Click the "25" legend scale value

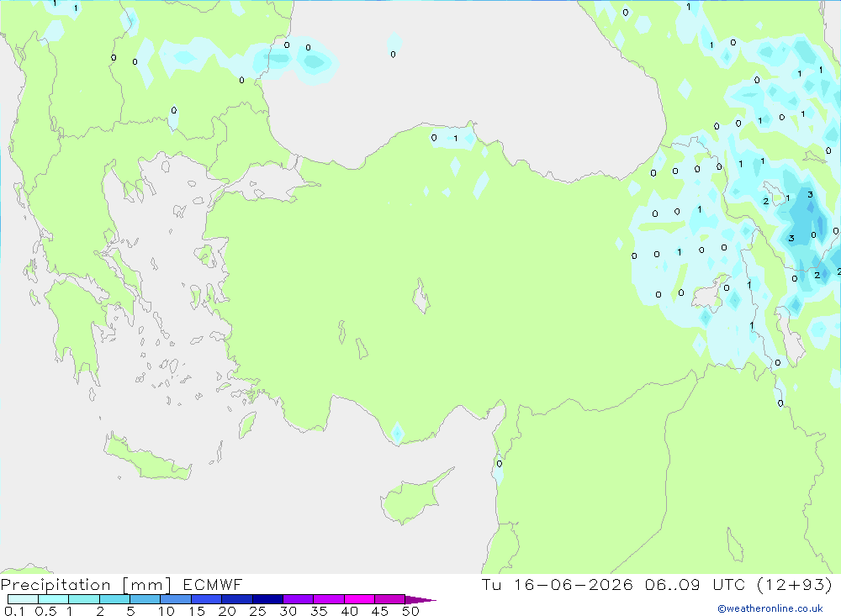[x=257, y=611]
